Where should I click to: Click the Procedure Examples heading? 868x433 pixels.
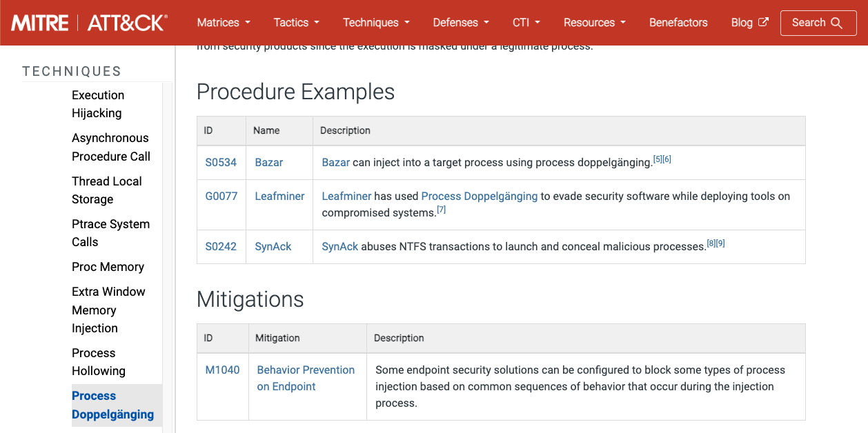click(x=295, y=92)
